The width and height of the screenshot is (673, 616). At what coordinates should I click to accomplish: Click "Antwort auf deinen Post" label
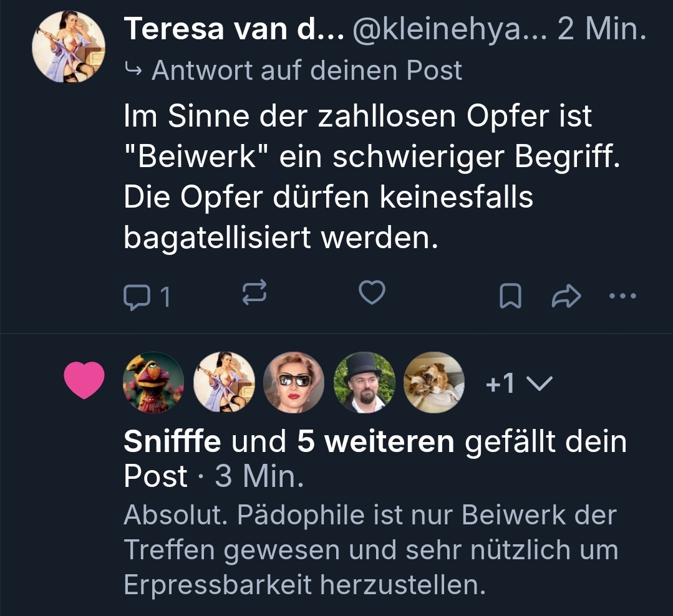click(306, 70)
